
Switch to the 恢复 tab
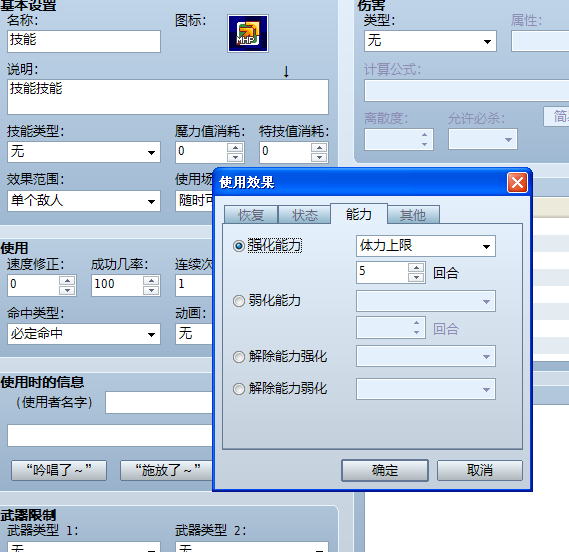click(x=251, y=215)
